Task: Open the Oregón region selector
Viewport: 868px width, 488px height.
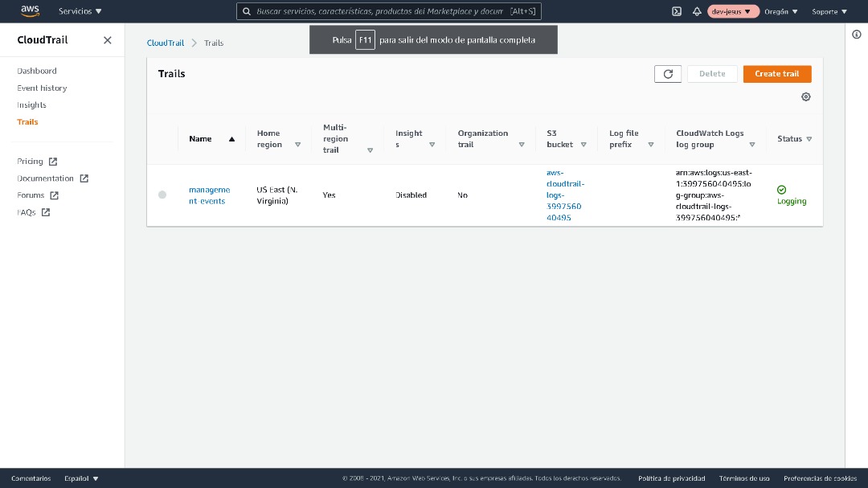Action: pos(780,11)
